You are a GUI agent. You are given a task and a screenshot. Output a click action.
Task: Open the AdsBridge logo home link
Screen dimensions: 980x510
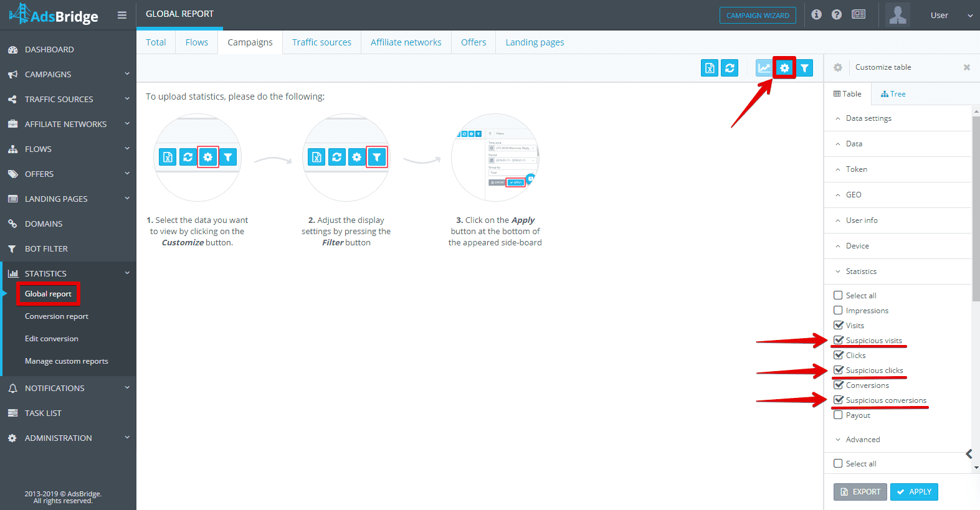[54, 15]
